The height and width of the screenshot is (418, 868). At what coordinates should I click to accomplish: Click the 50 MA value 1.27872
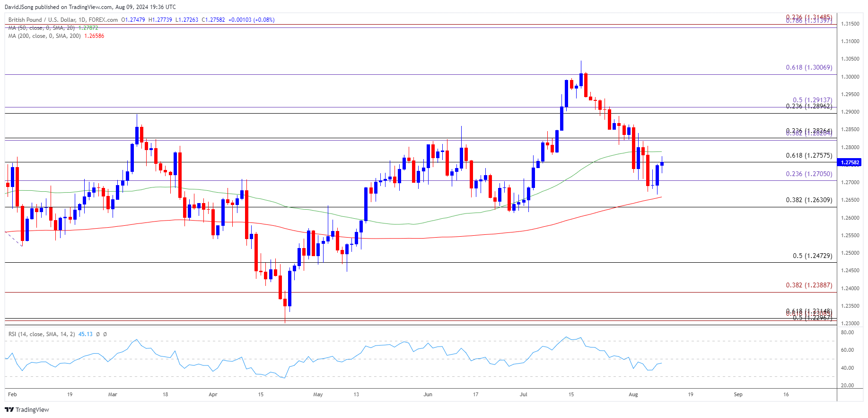coord(88,28)
